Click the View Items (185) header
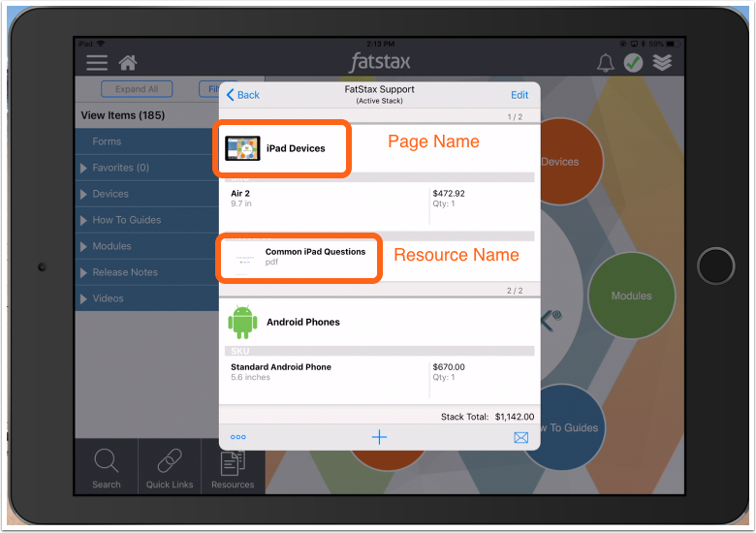Screen dimensions: 756x533 click(x=123, y=115)
